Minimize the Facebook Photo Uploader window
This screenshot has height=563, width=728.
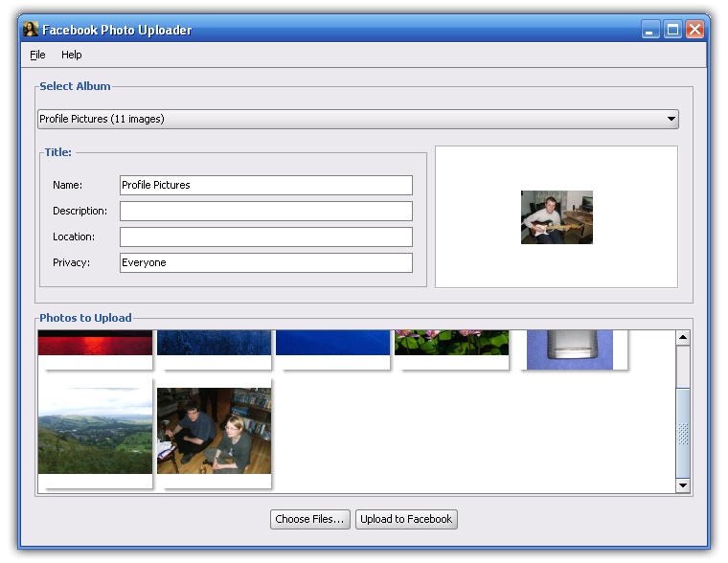650,30
